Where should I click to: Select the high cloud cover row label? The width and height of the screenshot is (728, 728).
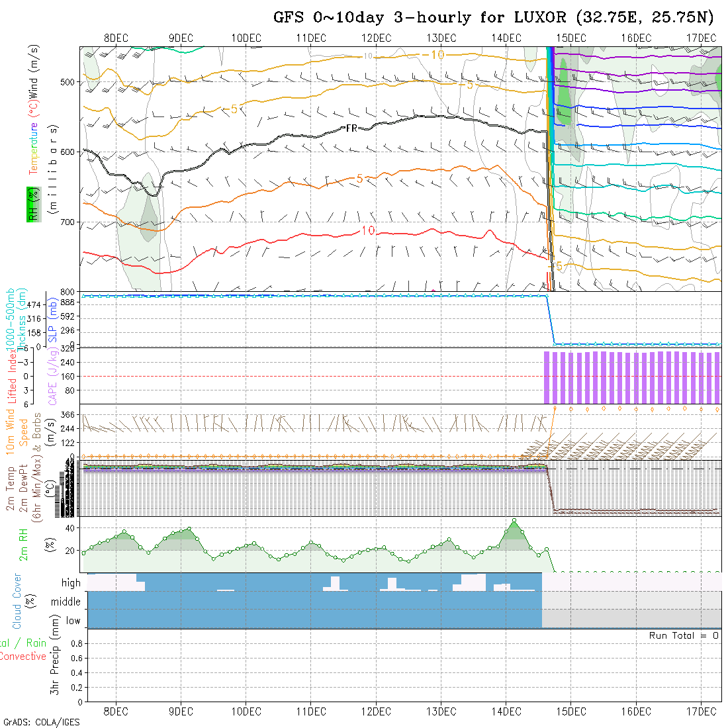click(x=71, y=583)
